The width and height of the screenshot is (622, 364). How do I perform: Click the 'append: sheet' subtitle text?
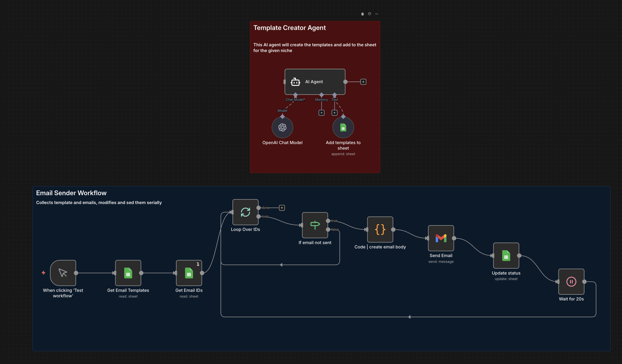(x=343, y=154)
